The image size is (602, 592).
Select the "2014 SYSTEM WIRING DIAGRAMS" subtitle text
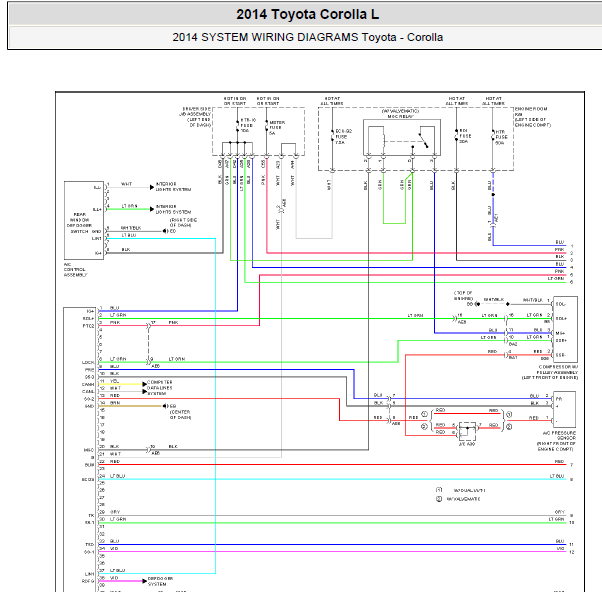(x=265, y=37)
